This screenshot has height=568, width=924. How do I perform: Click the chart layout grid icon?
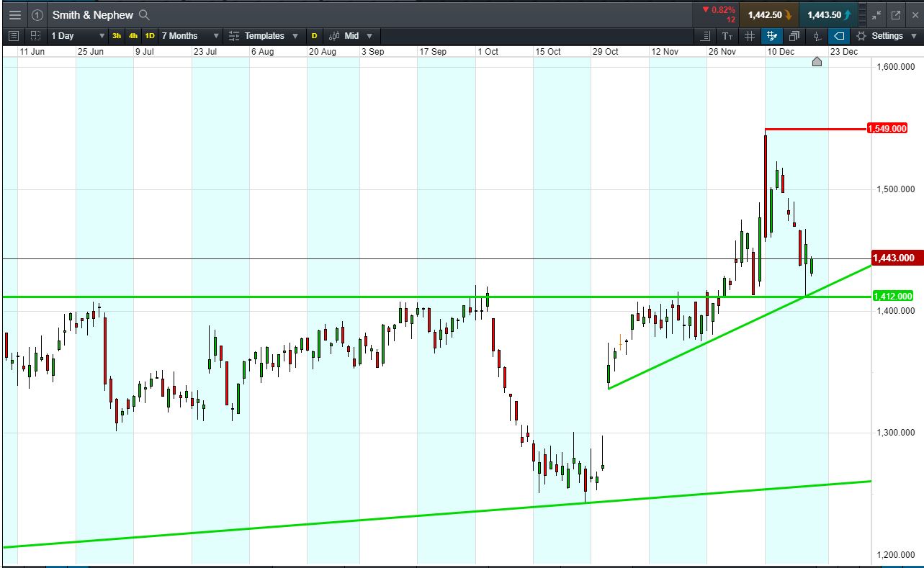pyautogui.click(x=35, y=36)
